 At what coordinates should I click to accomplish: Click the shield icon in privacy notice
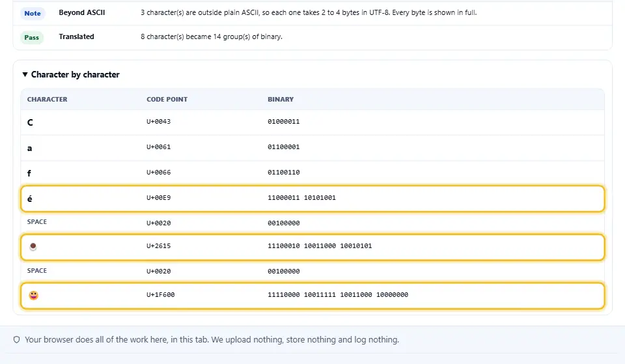[x=16, y=340]
